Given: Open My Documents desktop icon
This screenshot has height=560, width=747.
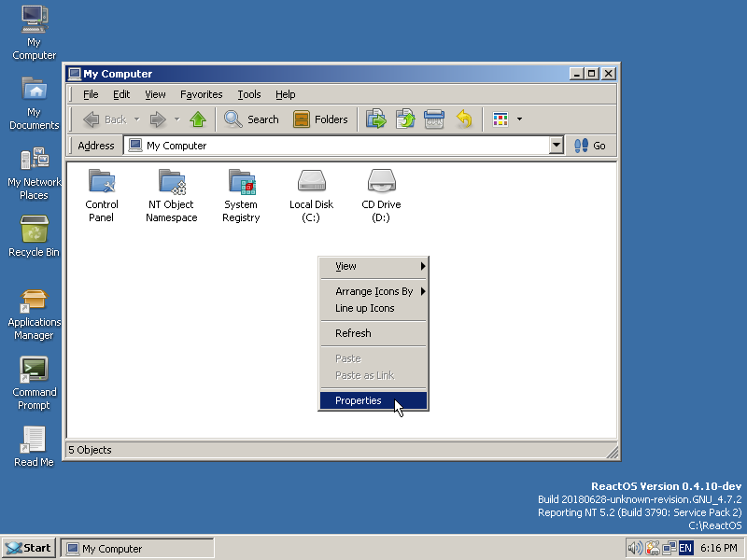Looking at the screenshot, I should (x=34, y=104).
